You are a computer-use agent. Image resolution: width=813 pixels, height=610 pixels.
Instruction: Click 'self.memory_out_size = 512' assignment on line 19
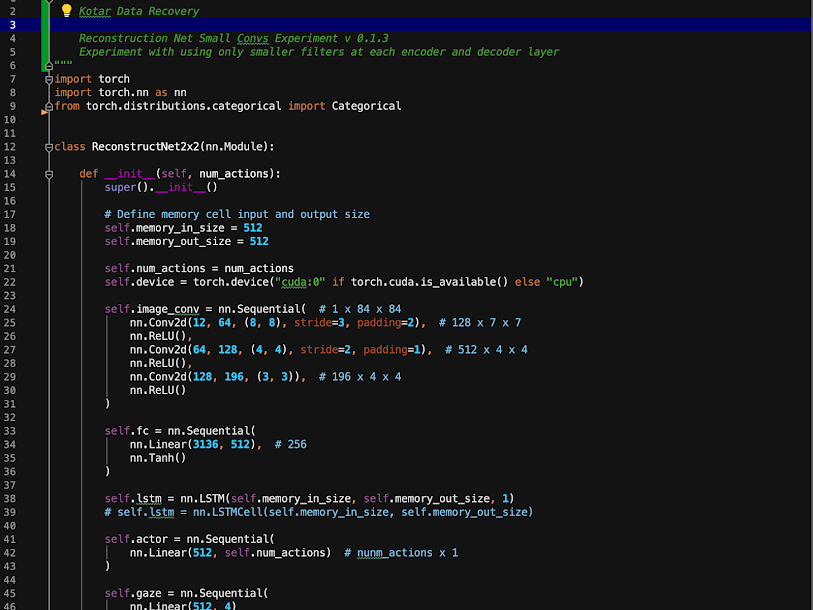187,241
